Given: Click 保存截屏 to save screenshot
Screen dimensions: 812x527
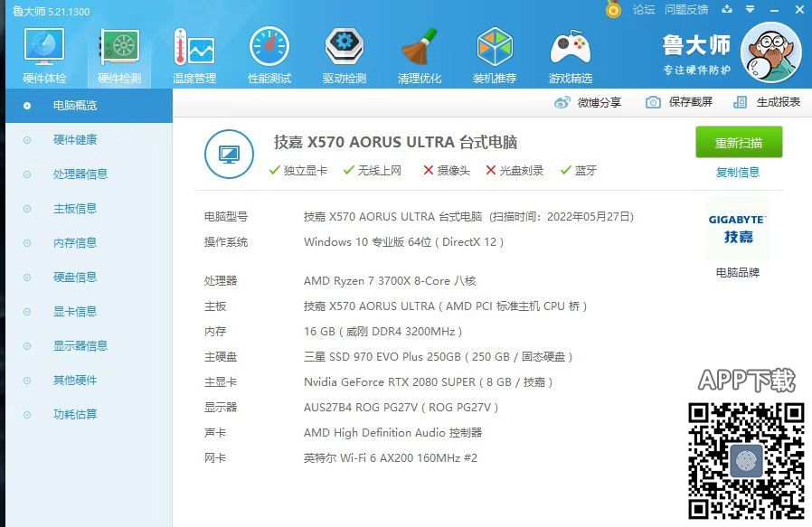Looking at the screenshot, I should tap(679, 102).
